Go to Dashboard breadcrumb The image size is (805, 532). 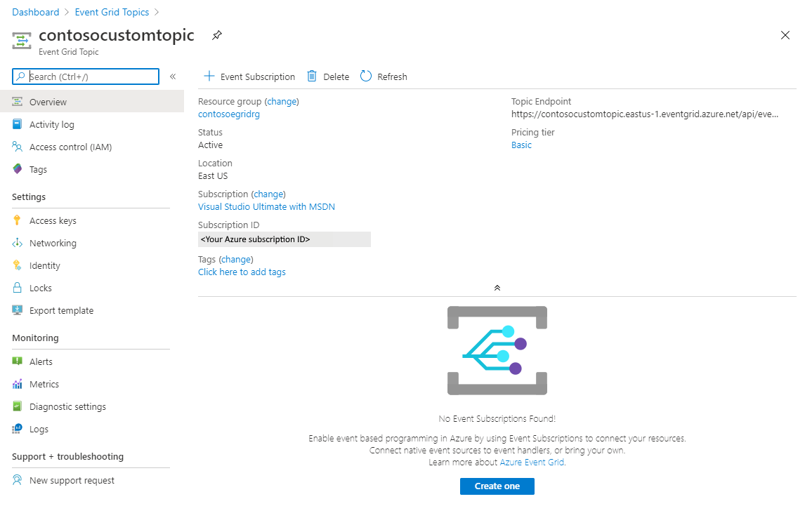pyautogui.click(x=35, y=12)
